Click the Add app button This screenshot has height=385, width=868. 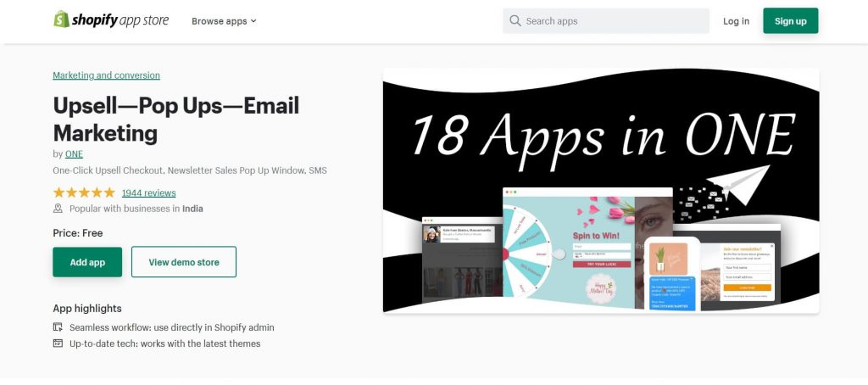[87, 262]
